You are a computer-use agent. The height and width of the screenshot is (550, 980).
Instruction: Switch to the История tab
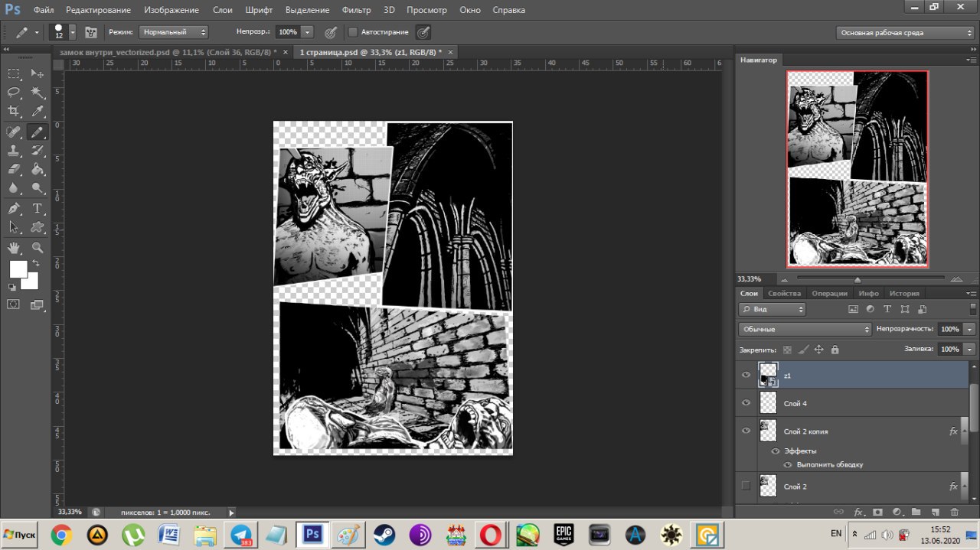(x=904, y=293)
